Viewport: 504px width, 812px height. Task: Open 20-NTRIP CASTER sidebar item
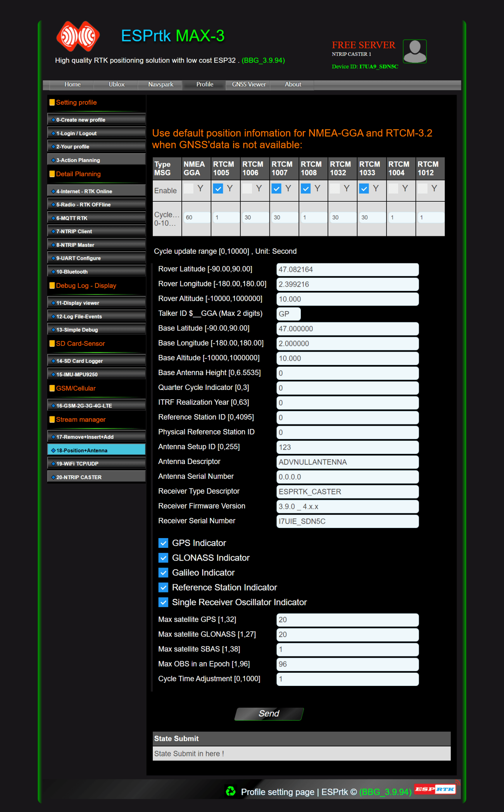click(x=97, y=477)
